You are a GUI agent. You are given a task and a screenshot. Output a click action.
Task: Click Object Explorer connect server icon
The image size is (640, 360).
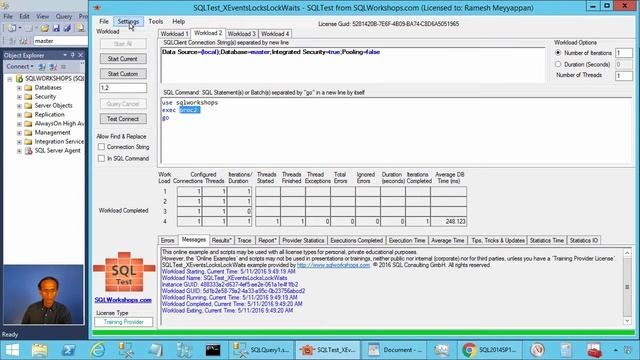pos(42,67)
